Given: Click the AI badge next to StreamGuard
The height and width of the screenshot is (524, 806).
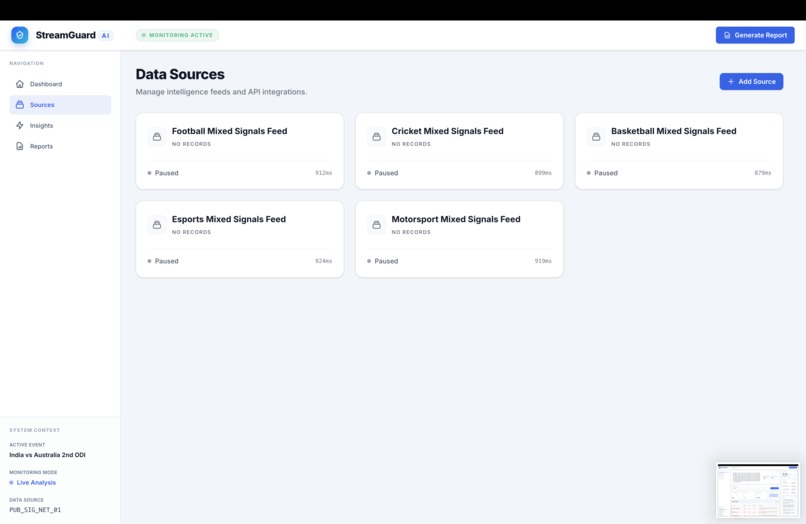Looking at the screenshot, I should tap(105, 35).
